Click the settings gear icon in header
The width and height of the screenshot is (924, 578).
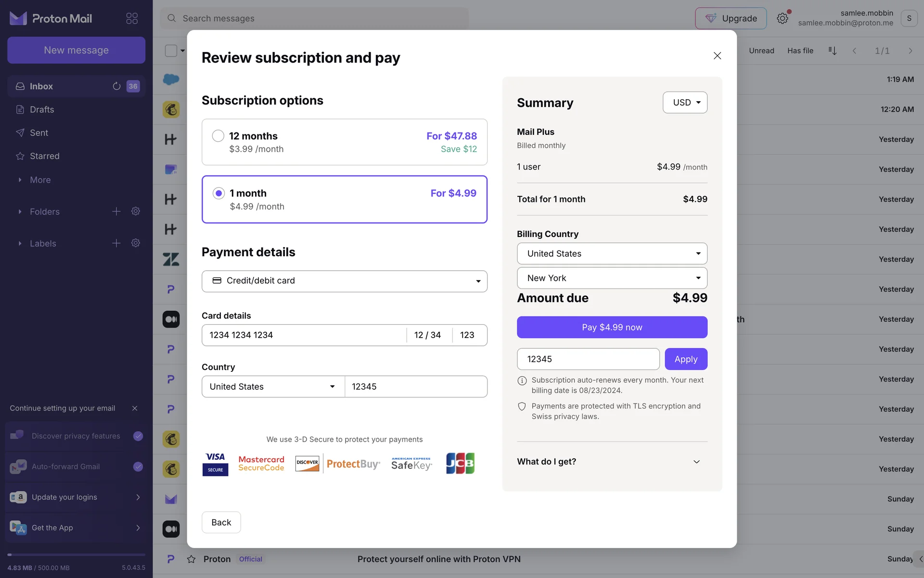[x=782, y=18]
